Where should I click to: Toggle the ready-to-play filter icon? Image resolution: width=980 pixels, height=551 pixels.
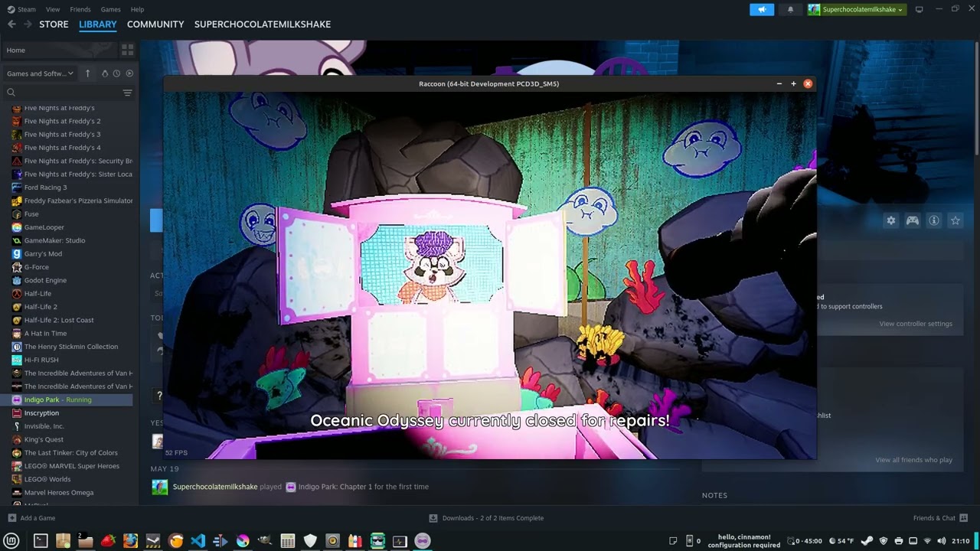tap(129, 73)
